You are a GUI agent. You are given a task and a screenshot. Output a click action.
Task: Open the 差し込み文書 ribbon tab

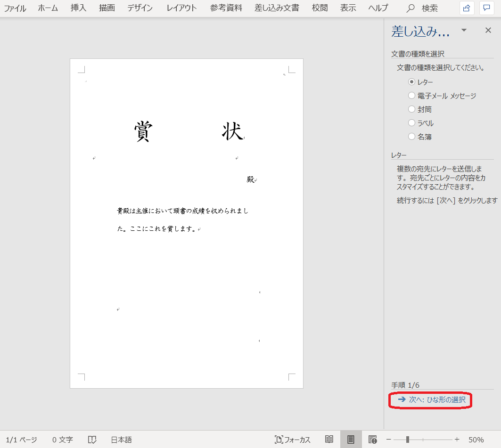pyautogui.click(x=277, y=8)
